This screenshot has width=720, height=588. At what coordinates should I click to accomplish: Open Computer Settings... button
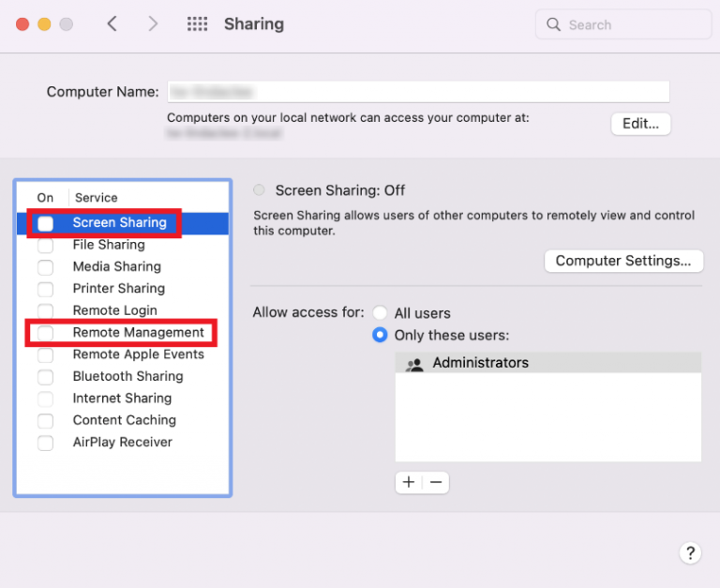(623, 261)
